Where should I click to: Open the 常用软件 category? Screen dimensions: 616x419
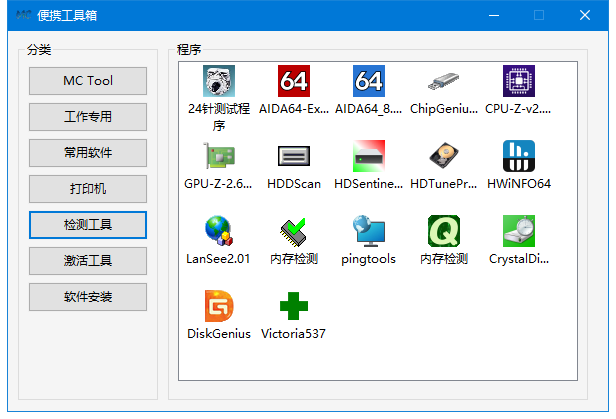point(88,153)
